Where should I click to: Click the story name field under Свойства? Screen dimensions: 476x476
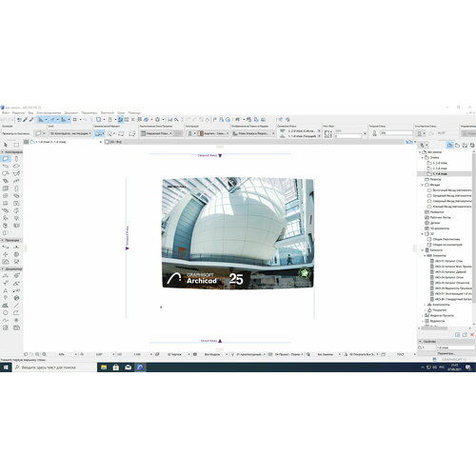[456, 347]
